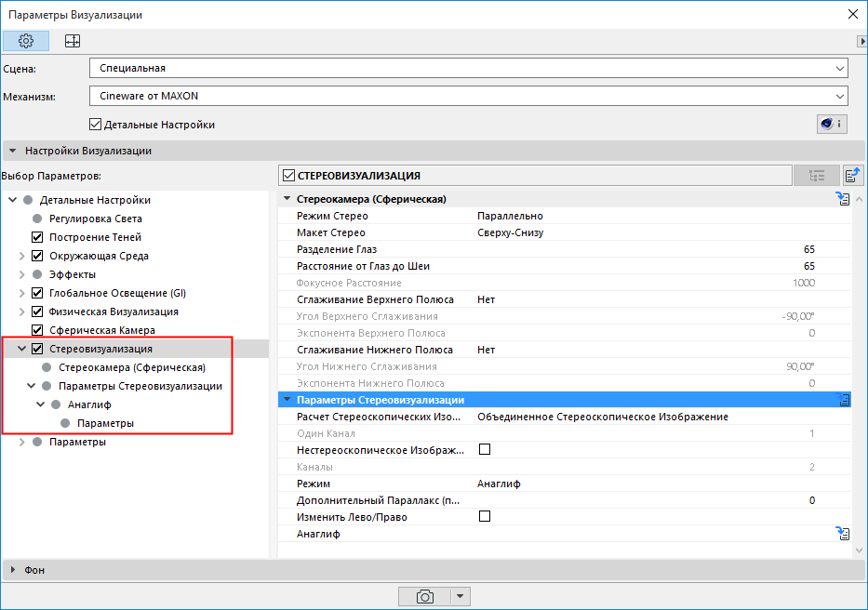Image resolution: width=868 pixels, height=610 pixels.
Task: Expand the Фон section
Action: coord(13,570)
